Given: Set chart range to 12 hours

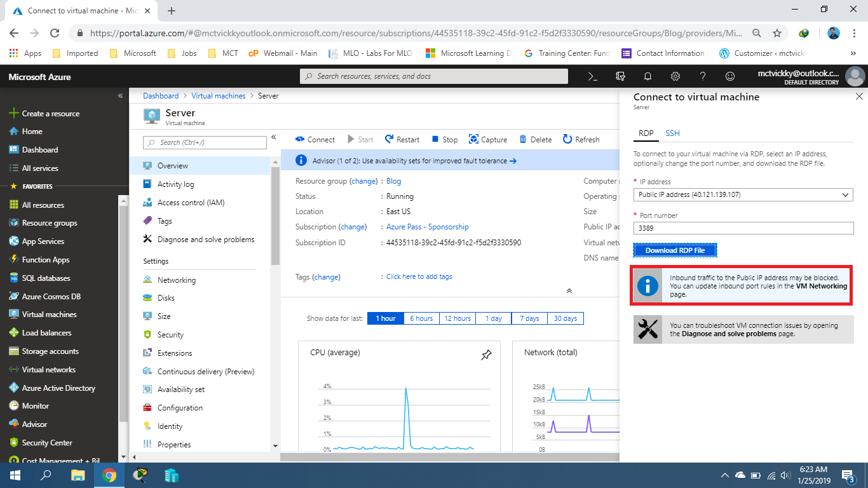Looking at the screenshot, I should click(x=458, y=318).
